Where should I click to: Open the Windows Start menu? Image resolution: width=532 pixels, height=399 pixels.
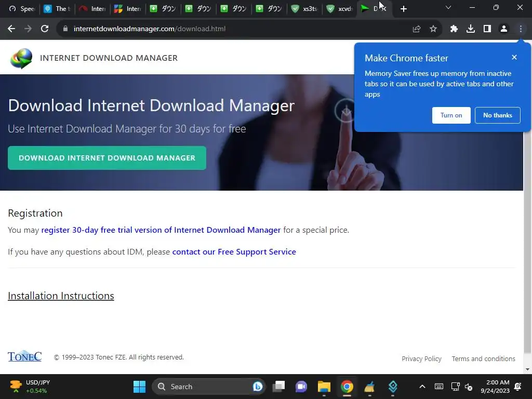(x=139, y=387)
